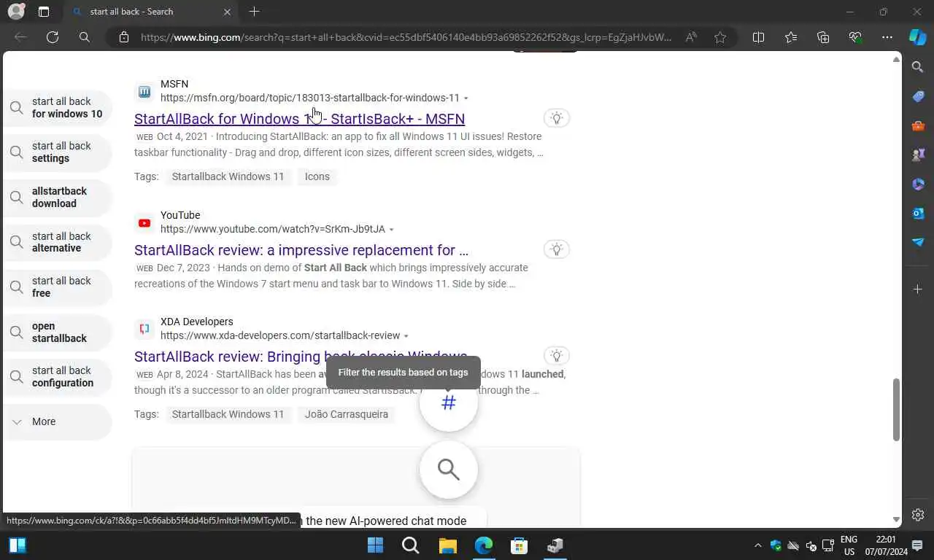Click the search icon beside the address bar
This screenshot has height=560, width=934.
(85, 37)
